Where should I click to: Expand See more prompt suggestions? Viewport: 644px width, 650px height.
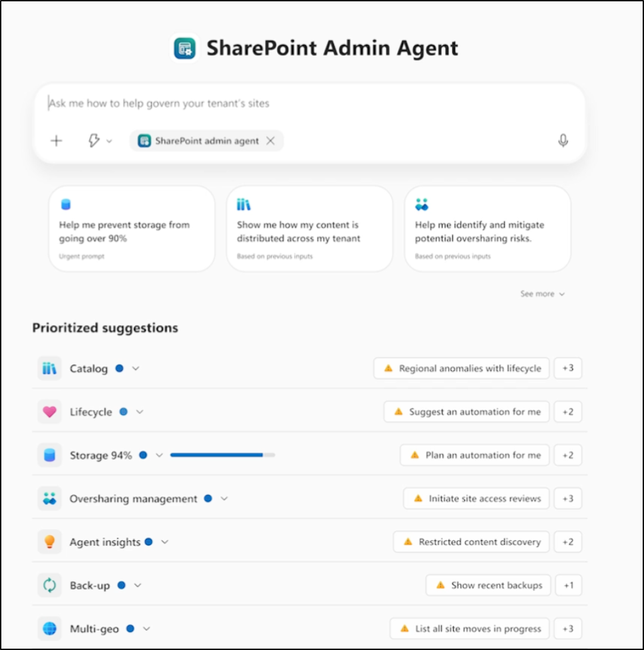[542, 294]
